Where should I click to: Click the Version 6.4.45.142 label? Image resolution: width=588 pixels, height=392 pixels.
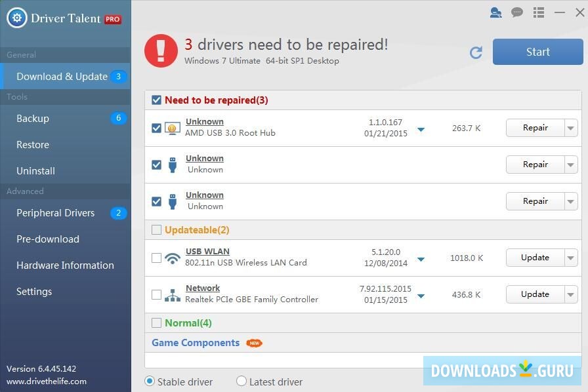(41, 369)
